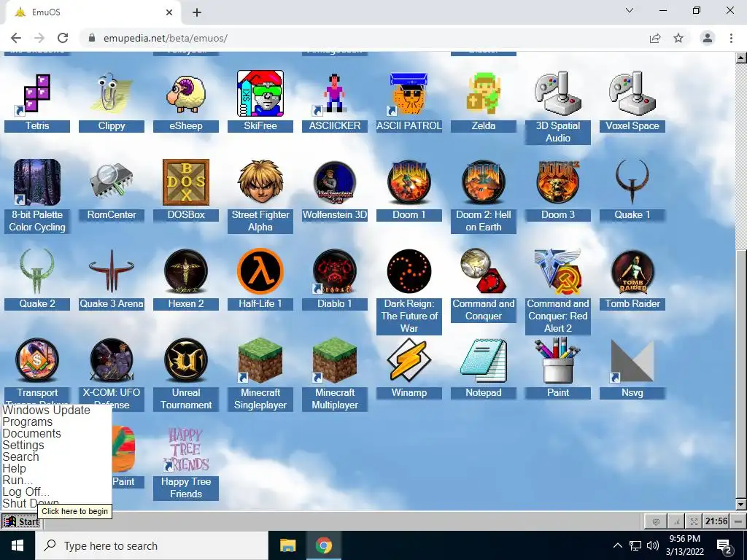Click the EmuOS 21:56 clock
Screen dimensions: 747x560
[x=716, y=521]
